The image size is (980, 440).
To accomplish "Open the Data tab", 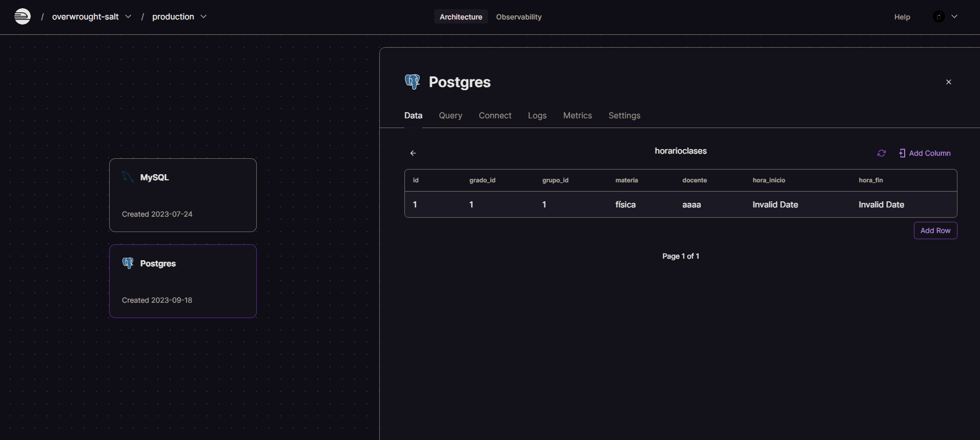I will point(413,116).
